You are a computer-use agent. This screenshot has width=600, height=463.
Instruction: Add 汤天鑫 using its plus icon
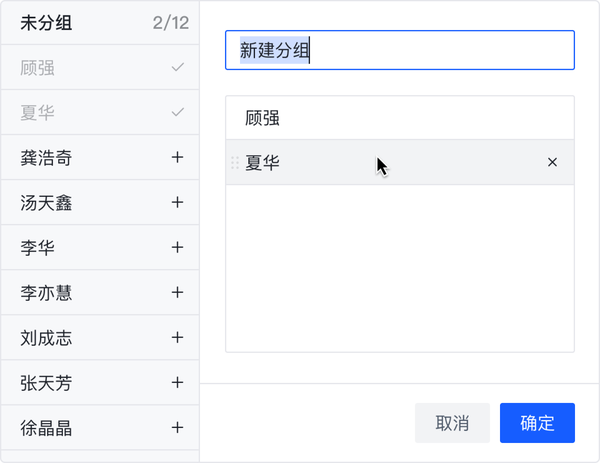pyautogui.click(x=177, y=202)
